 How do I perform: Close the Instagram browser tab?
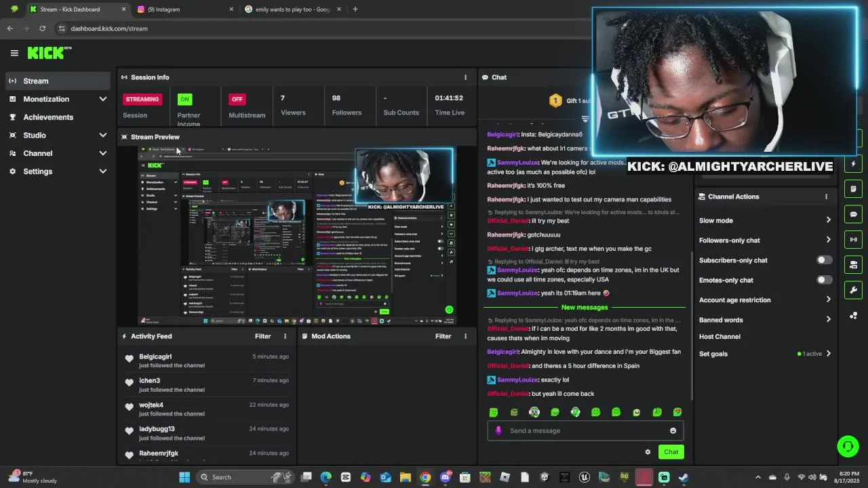231,9
